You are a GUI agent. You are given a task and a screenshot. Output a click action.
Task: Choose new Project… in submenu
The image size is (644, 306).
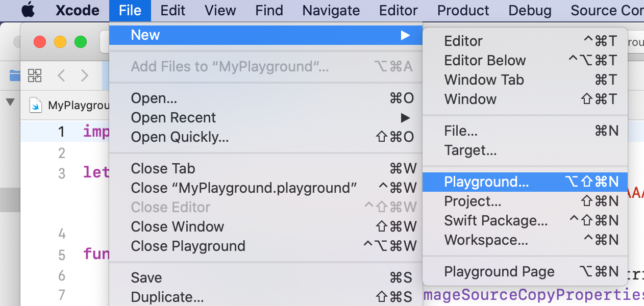[x=525, y=201]
